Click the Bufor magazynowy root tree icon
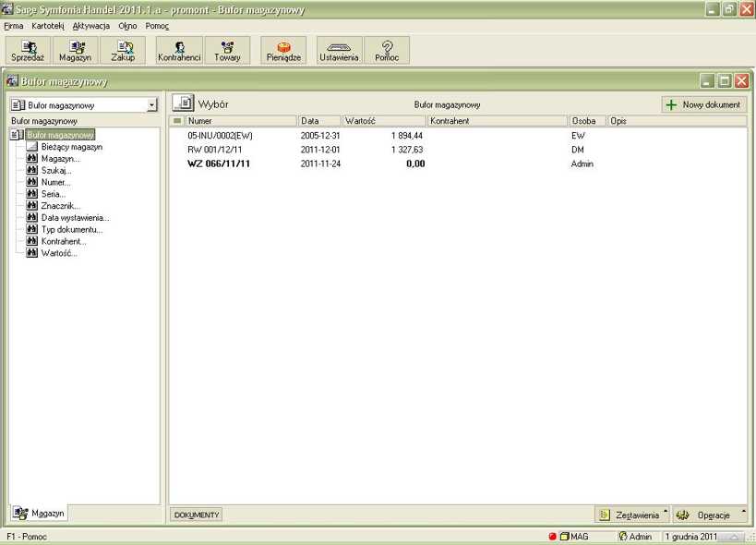 pos(17,135)
